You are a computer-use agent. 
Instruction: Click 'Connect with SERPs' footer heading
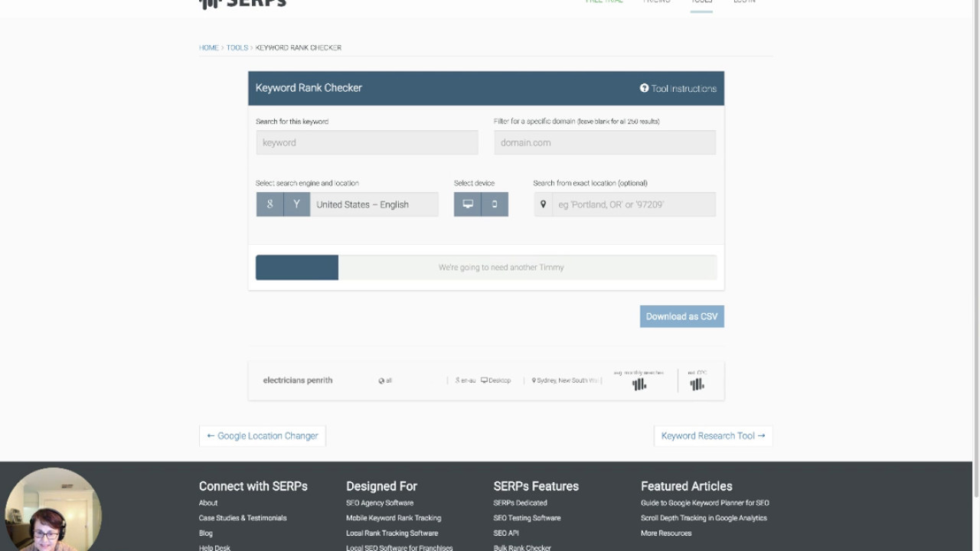[253, 486]
